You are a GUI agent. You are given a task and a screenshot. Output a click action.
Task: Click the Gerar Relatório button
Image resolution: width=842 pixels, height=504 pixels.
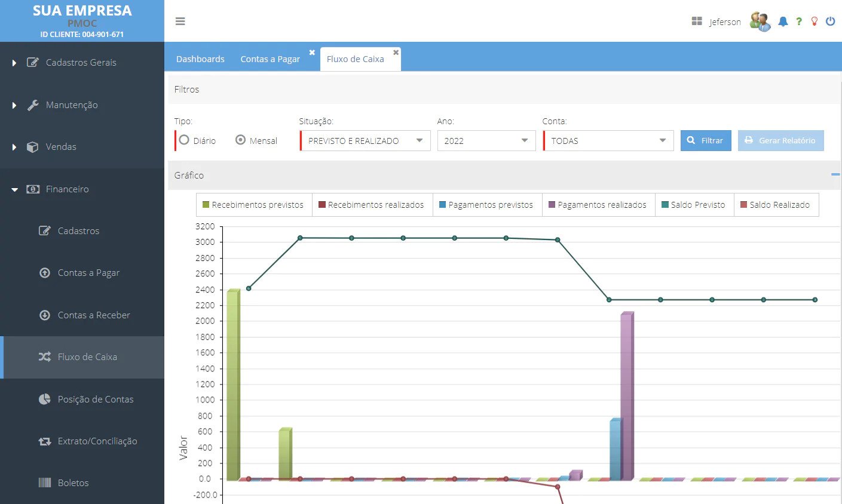pos(780,141)
